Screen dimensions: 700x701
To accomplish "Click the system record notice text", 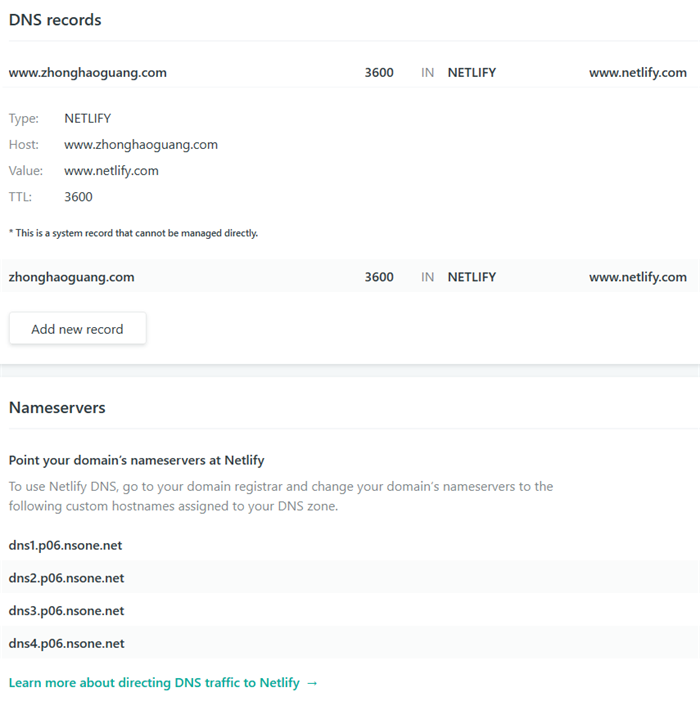I will 133,233.
